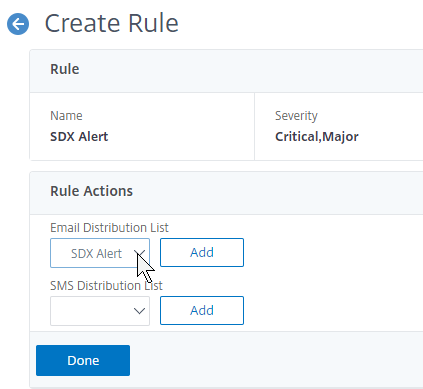
Task: Click the SMS Distribution List label
Action: 106,286
